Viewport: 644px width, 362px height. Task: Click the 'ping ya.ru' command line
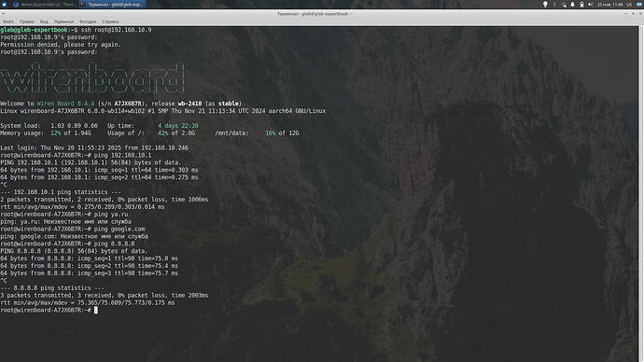(x=64, y=215)
